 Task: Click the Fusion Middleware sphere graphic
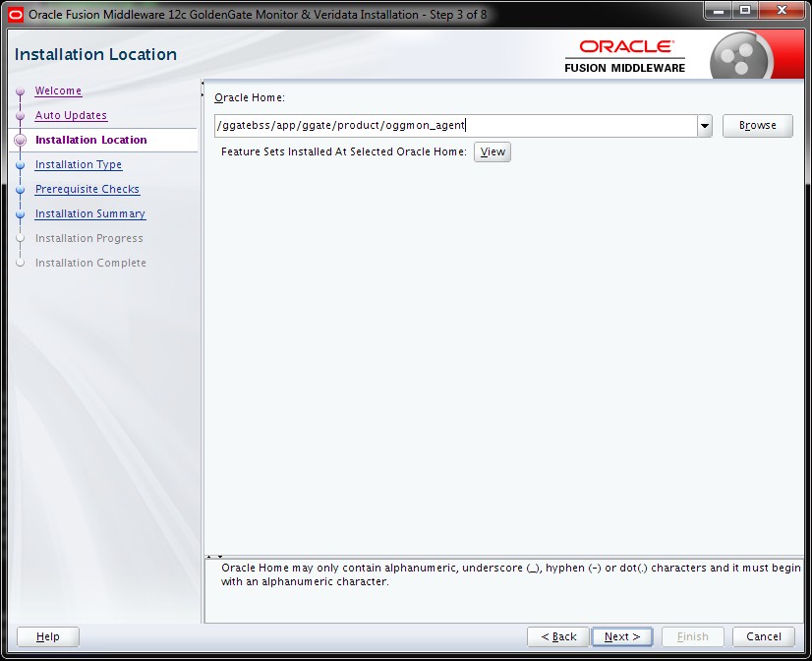[x=741, y=56]
